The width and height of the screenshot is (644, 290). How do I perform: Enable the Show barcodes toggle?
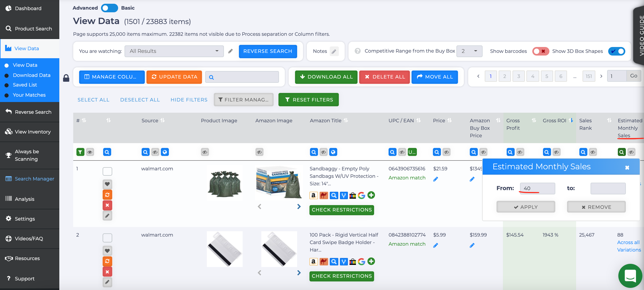click(540, 51)
